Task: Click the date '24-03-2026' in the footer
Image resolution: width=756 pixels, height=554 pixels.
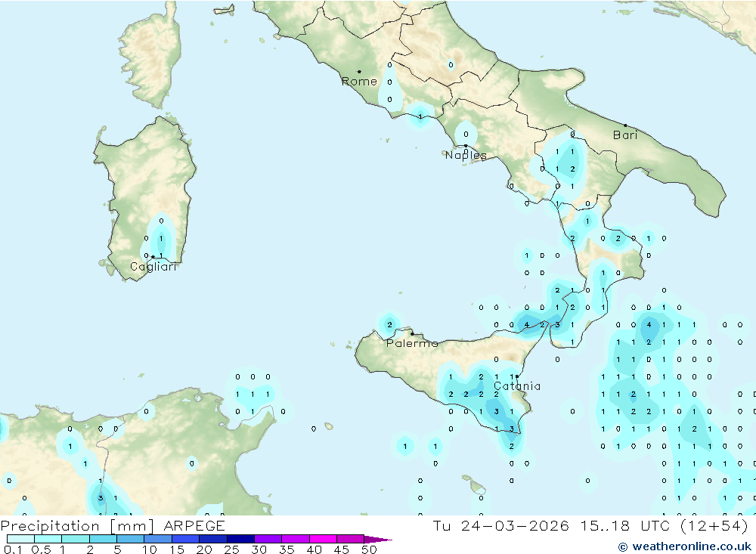Action: pyautogui.click(x=515, y=525)
